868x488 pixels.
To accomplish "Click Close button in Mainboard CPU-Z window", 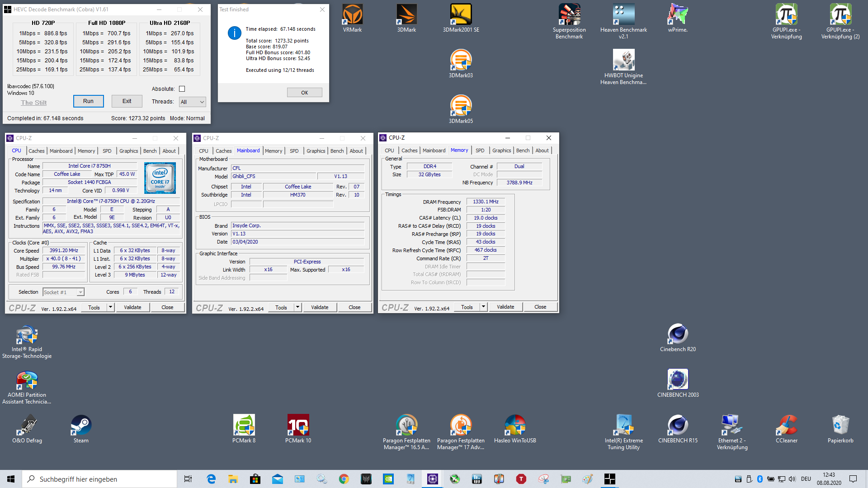I will [354, 307].
